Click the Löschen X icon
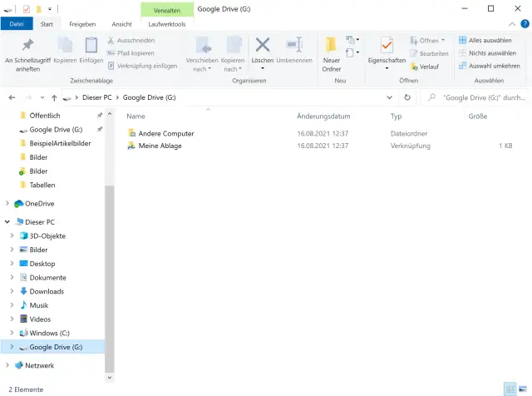The image size is (532, 396). (263, 45)
